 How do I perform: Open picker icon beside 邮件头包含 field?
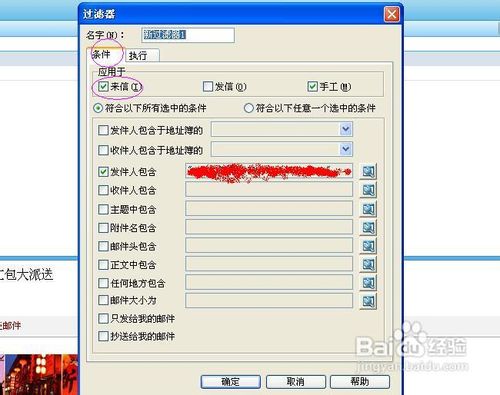click(368, 246)
